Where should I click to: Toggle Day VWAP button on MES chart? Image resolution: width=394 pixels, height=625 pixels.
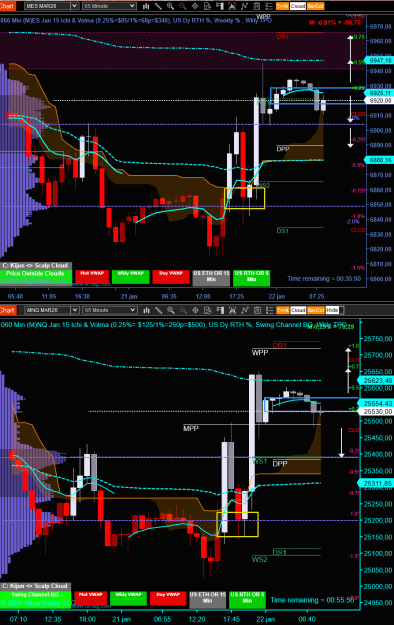pos(171,277)
